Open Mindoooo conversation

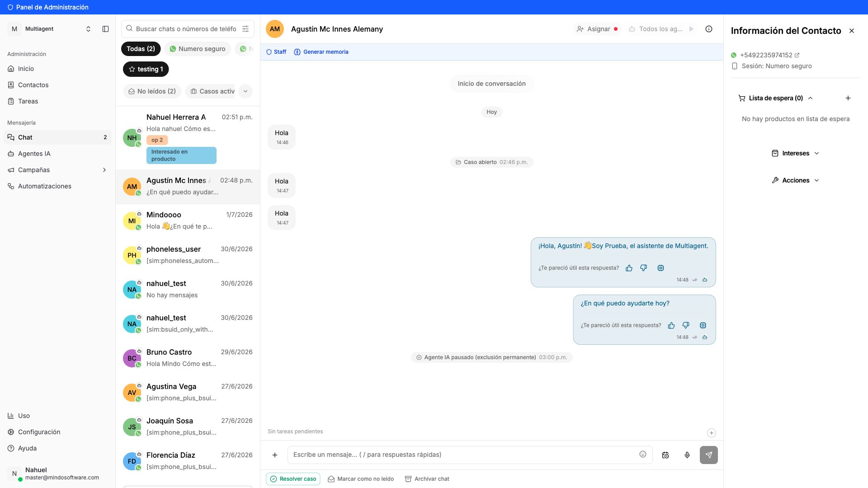pos(188,221)
